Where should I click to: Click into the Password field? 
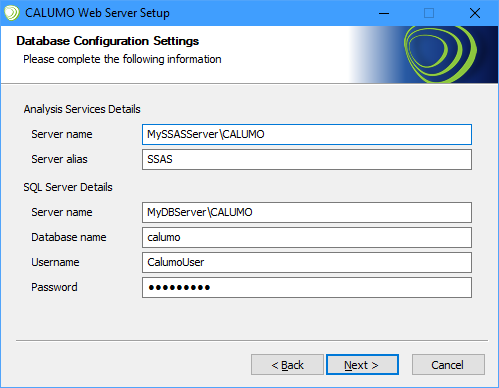(307, 287)
